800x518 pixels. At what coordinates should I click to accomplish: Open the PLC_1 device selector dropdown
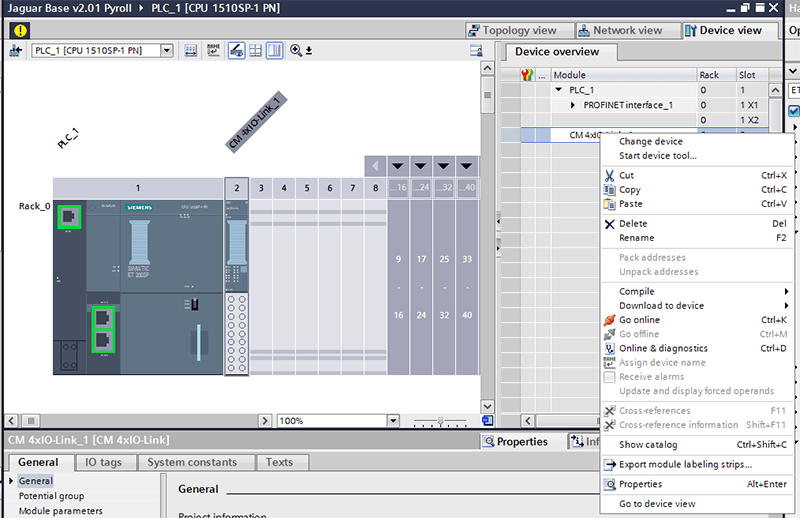167,51
